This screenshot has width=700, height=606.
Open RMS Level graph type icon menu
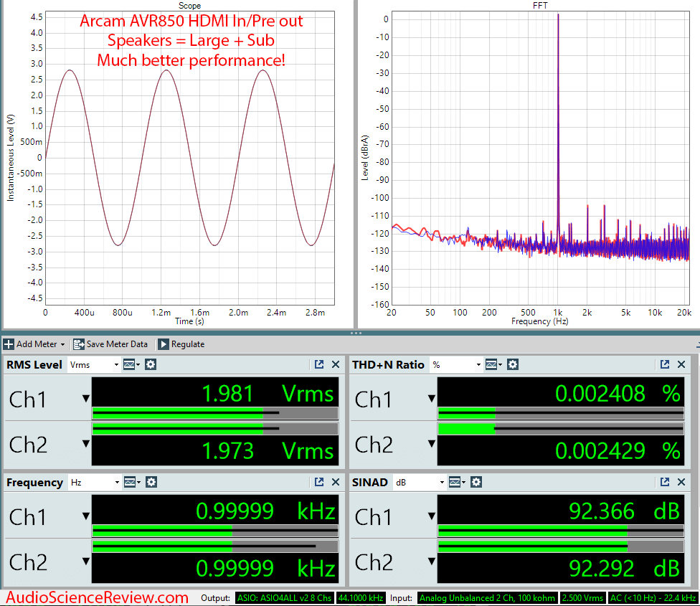(x=131, y=364)
